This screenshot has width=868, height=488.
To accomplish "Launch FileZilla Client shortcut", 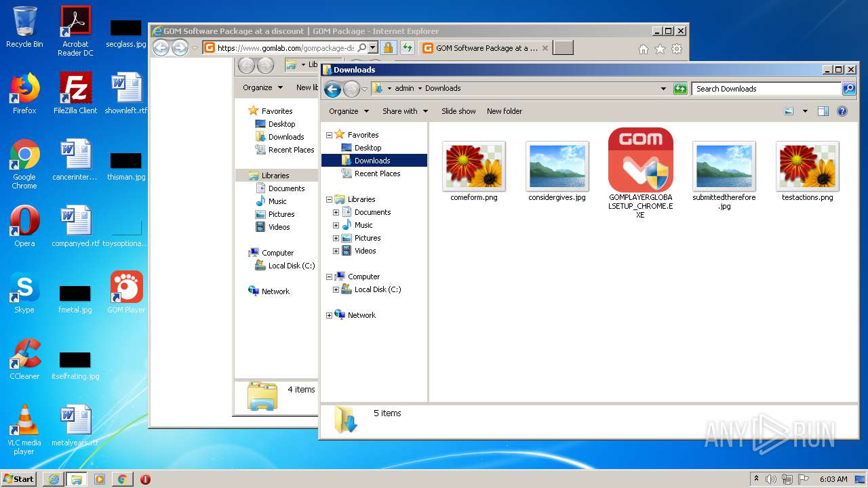I will coord(75,94).
